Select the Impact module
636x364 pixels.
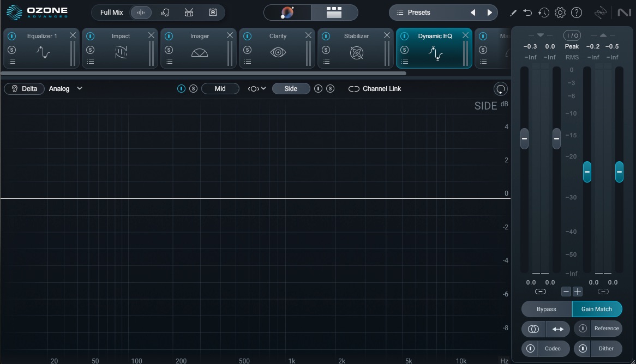121,53
